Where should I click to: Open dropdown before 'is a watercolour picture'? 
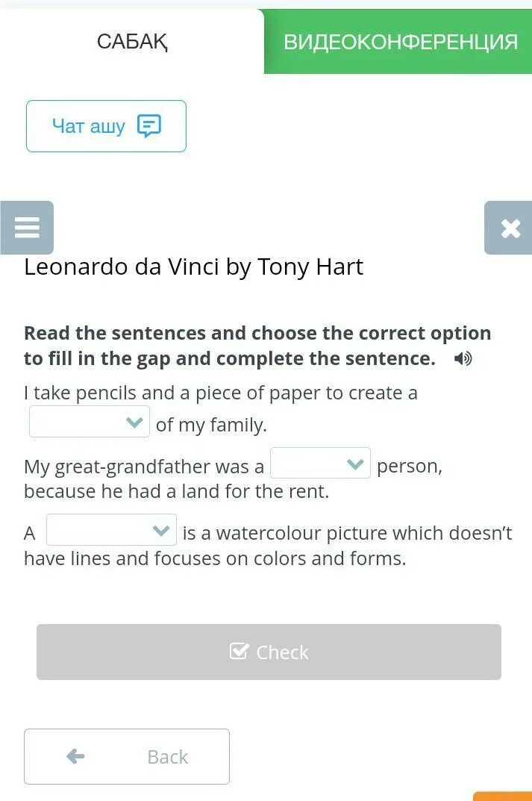[x=111, y=530]
